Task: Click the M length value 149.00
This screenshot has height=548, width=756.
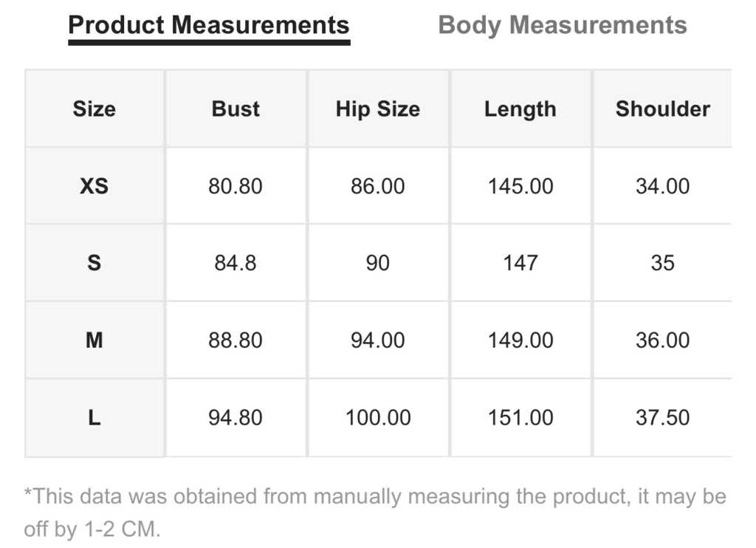Action: click(x=520, y=340)
